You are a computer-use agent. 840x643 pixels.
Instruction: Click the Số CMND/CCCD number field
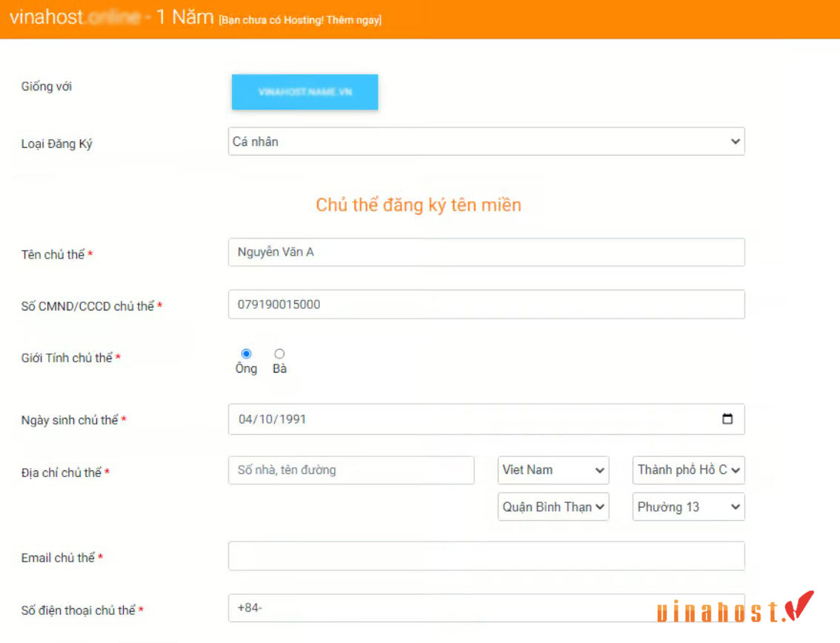(486, 304)
